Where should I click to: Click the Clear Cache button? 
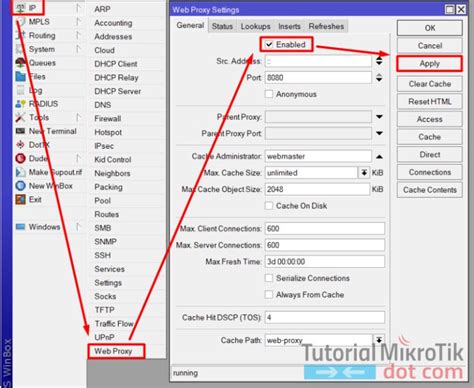click(x=430, y=84)
